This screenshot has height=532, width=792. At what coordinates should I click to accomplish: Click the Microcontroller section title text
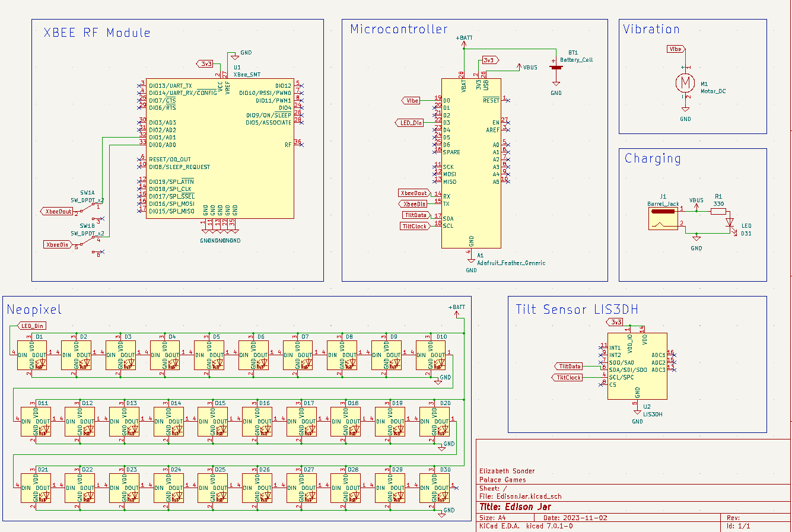coord(399,28)
